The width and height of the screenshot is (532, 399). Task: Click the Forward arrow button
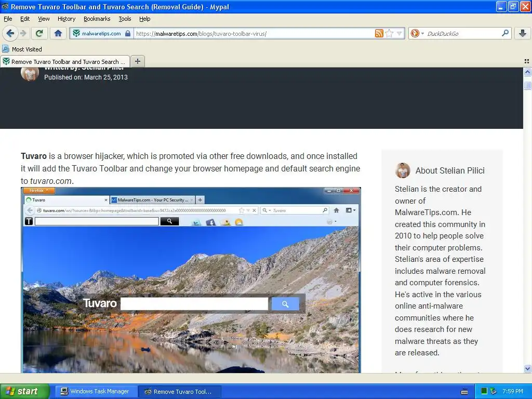(x=23, y=33)
